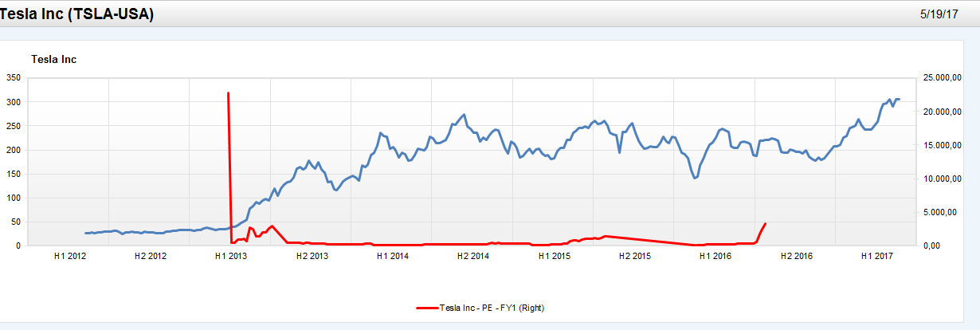Click x-axis label H1 2017

876,256
